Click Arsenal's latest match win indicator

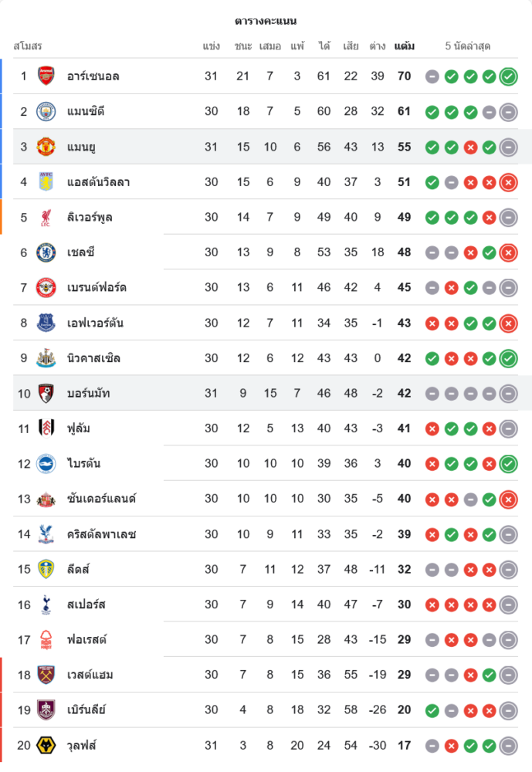pyautogui.click(x=508, y=76)
